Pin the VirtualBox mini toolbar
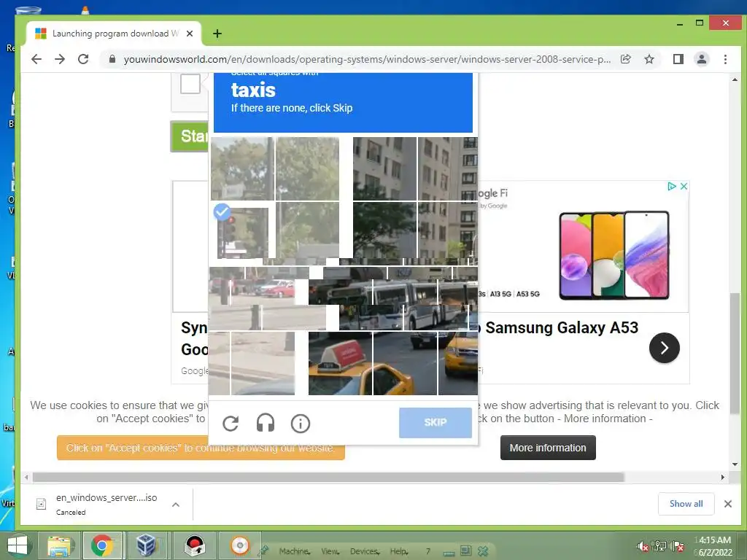The width and height of the screenshot is (747, 560). coord(263,551)
